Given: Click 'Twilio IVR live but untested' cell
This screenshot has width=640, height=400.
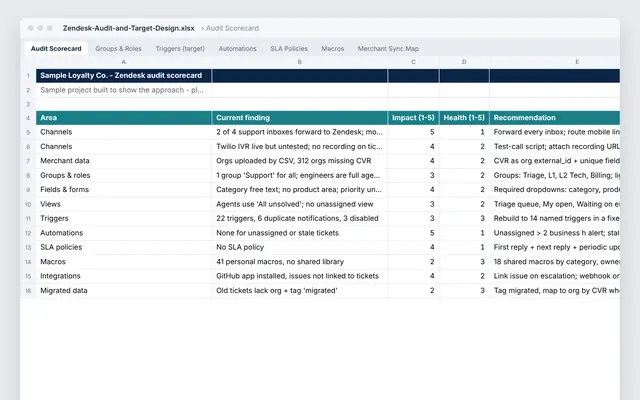Looking at the screenshot, I should point(300,147).
